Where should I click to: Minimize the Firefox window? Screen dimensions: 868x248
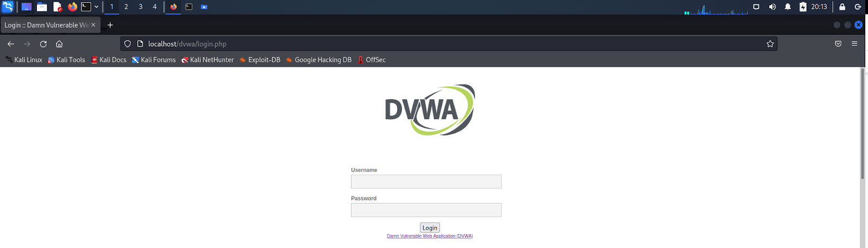837,25
